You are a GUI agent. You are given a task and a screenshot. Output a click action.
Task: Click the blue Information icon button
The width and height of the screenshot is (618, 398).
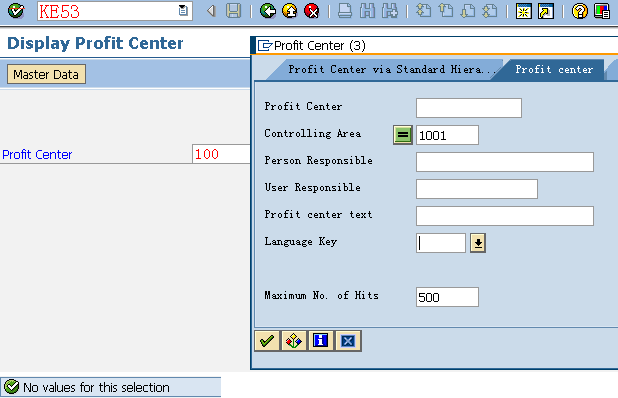(320, 340)
